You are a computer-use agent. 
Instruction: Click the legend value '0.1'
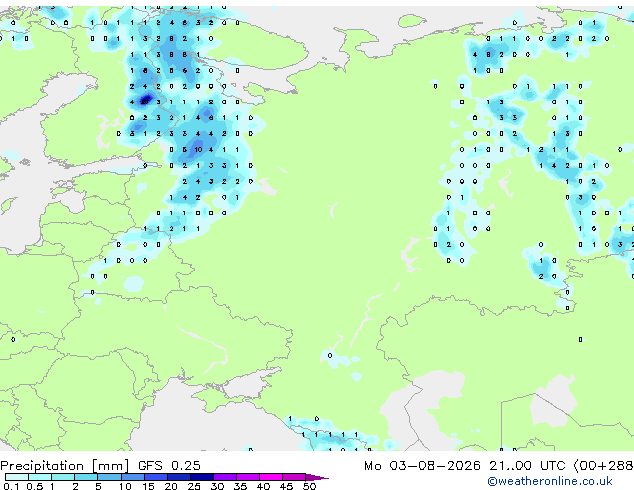[x=11, y=486]
